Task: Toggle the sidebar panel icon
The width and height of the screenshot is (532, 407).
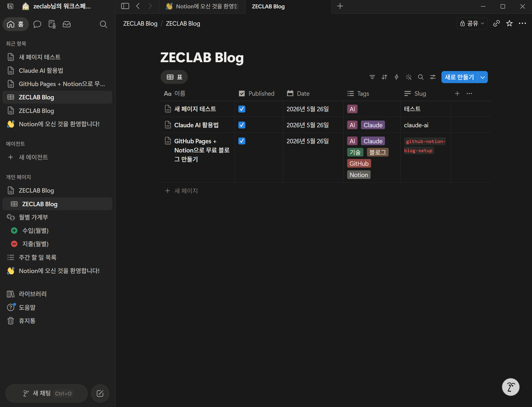Action: pyautogui.click(x=125, y=6)
